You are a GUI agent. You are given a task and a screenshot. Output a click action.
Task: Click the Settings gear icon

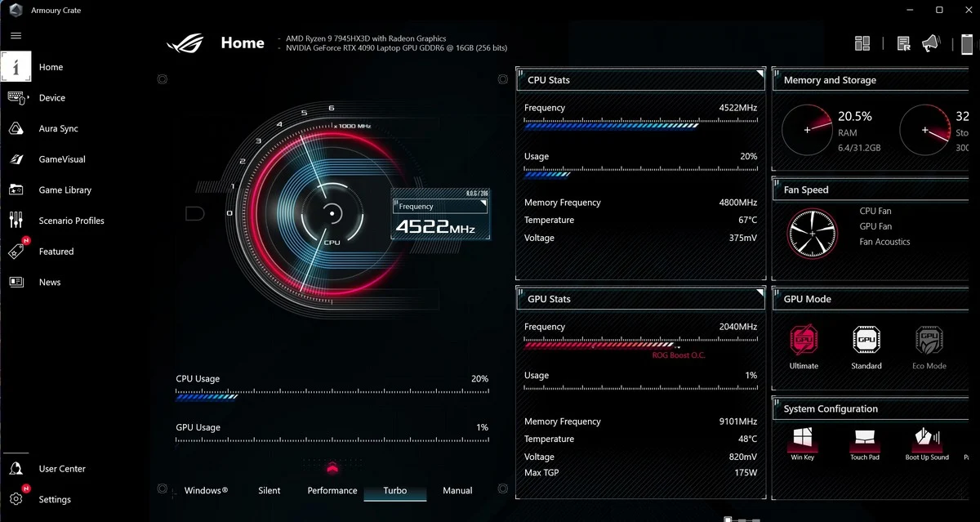16,499
